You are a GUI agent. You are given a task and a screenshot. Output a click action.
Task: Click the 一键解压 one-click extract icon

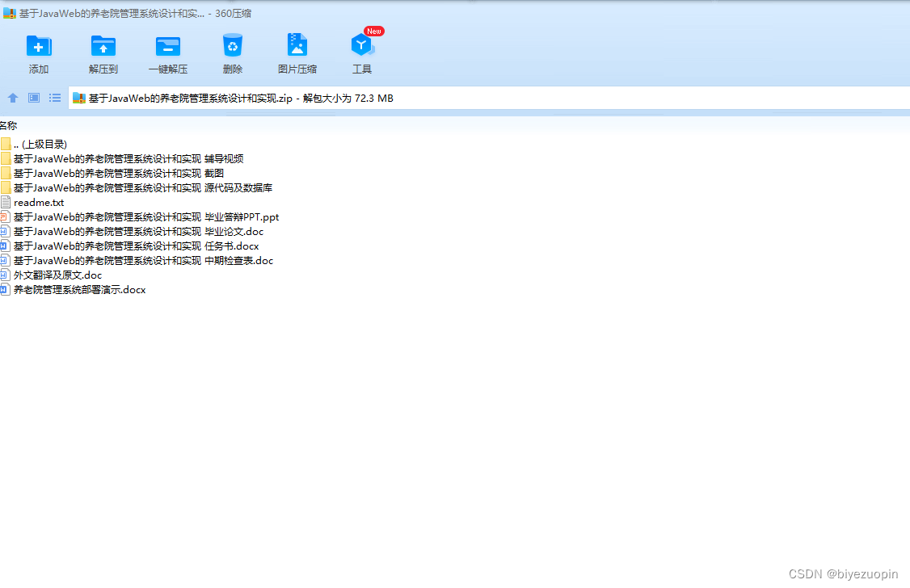168,46
